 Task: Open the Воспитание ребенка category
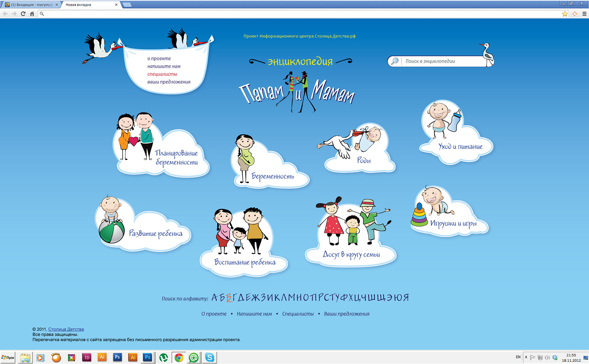[244, 242]
